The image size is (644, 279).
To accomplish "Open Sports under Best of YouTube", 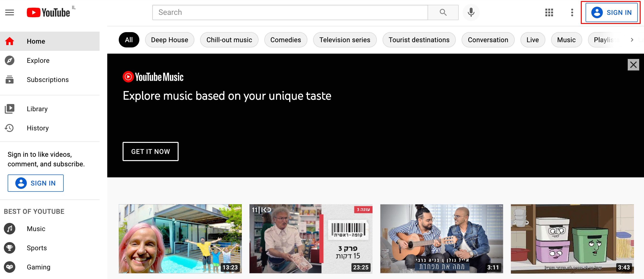I will click(x=50, y=248).
